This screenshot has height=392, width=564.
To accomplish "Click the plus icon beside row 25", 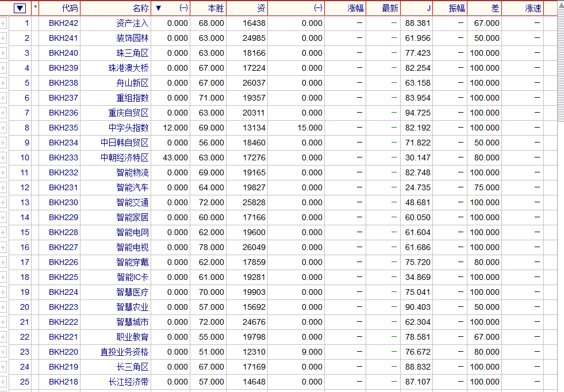I will coord(3,382).
